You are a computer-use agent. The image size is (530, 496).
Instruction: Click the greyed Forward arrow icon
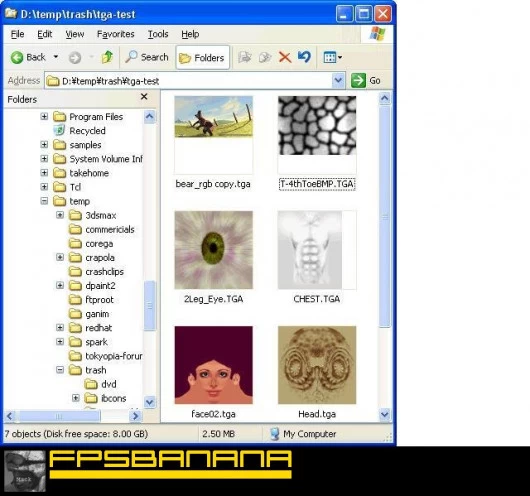tap(75, 58)
